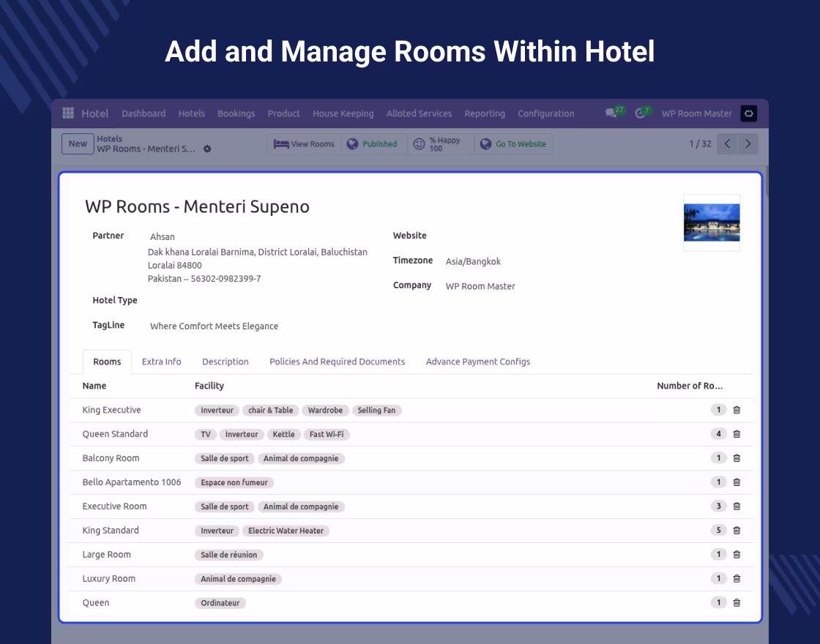The image size is (820, 644).
Task: Click the King Executive room name
Action: click(111, 410)
